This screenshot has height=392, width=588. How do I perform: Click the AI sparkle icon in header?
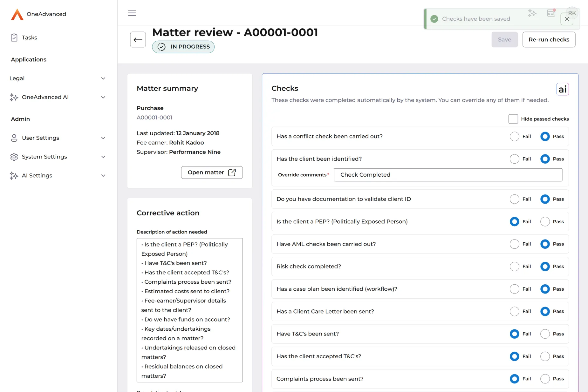[x=532, y=13]
